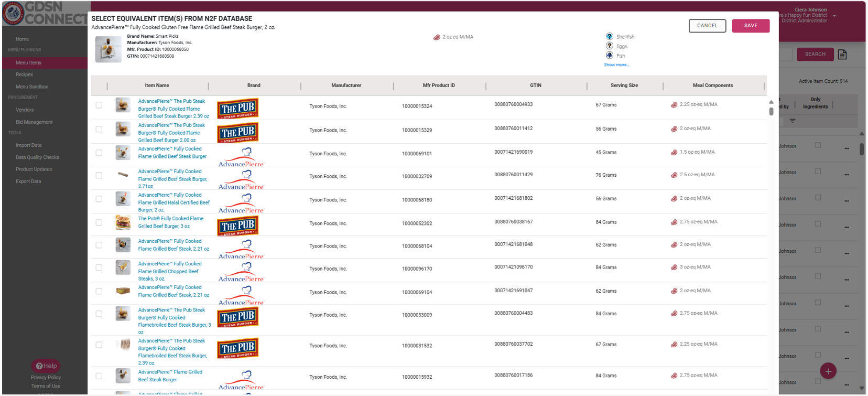Open the Privacy Policy link
This screenshot has height=396, width=868.
click(x=46, y=378)
